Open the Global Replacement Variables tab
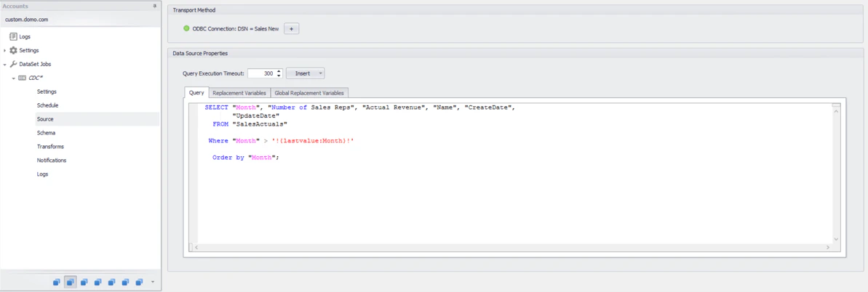The height and width of the screenshot is (292, 868). click(309, 93)
